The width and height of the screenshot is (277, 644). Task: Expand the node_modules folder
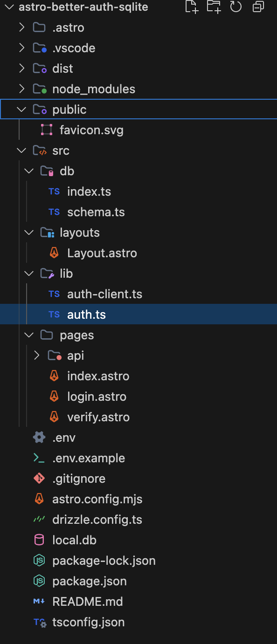21,89
